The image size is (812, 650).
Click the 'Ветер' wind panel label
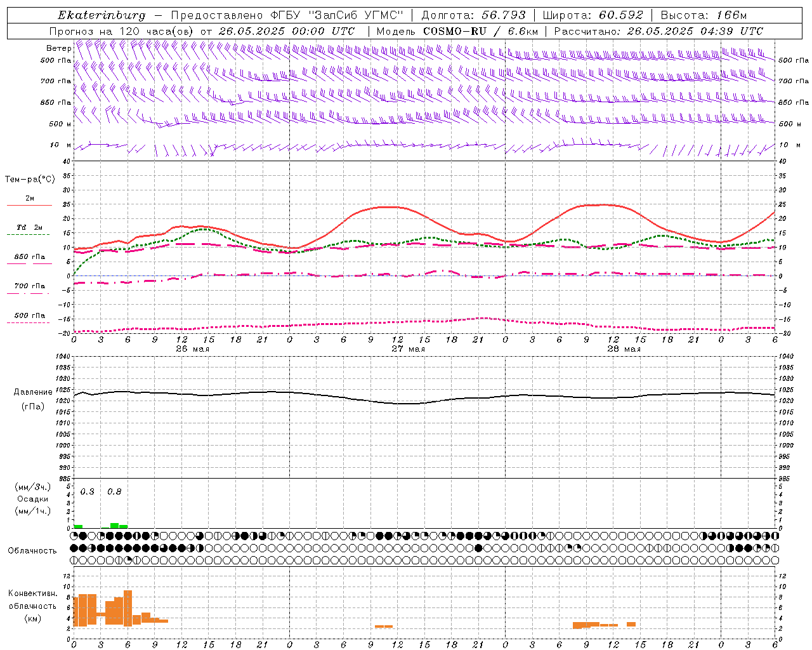58,48
